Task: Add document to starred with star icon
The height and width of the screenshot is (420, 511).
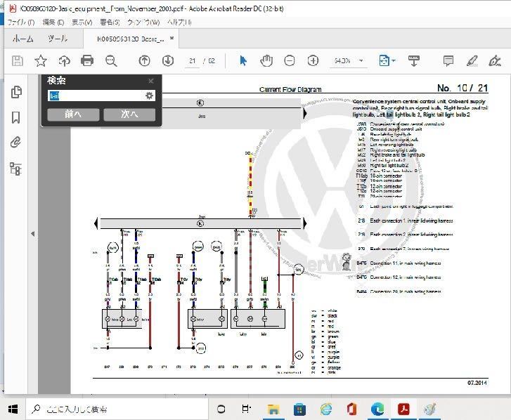Action: pos(41,61)
